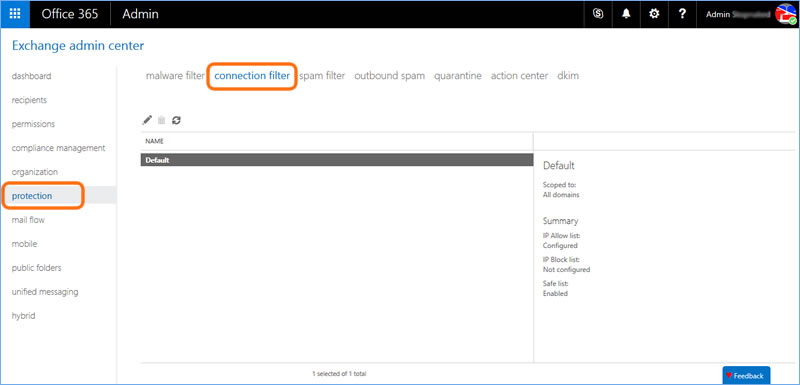Screen dimensions: 800x385
Task: Open notifications bell icon
Action: 626,14
